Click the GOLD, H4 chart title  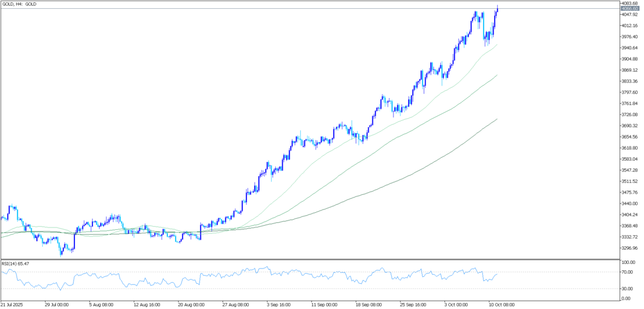click(x=20, y=4)
